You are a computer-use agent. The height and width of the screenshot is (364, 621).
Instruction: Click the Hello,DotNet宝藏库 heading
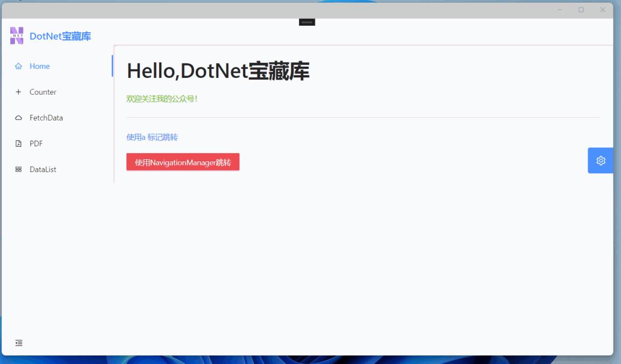point(218,72)
